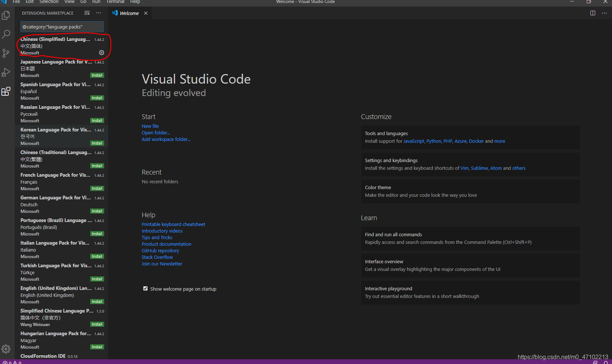Open the Help menu
The width and height of the screenshot is (612, 364).
pyautogui.click(x=135, y=2)
